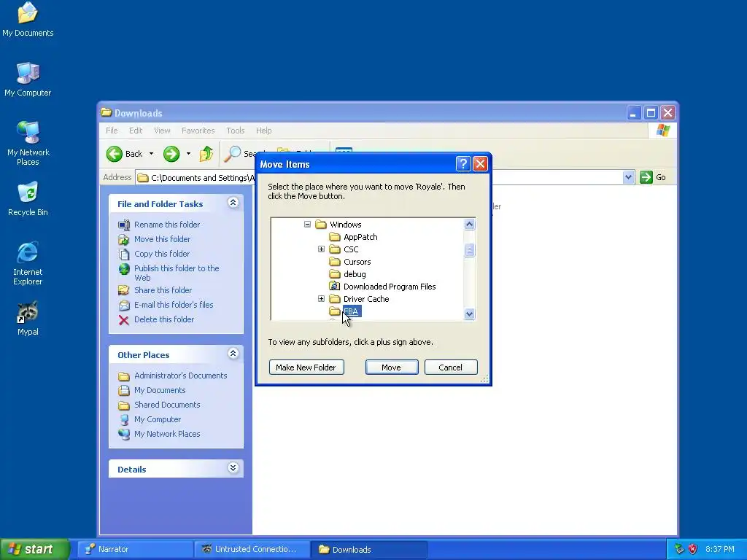
Task: Open the Back button history dropdown
Action: [152, 154]
